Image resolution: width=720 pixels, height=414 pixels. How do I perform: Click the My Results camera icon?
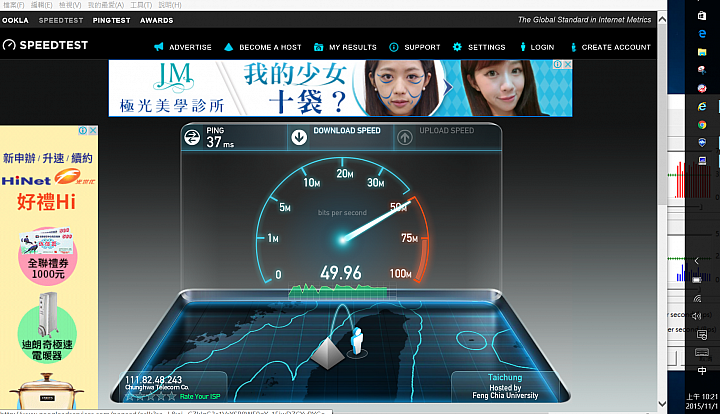(318, 47)
